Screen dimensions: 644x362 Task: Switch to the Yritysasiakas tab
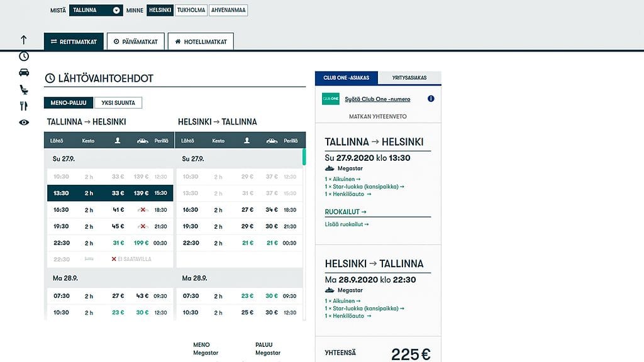coord(409,78)
